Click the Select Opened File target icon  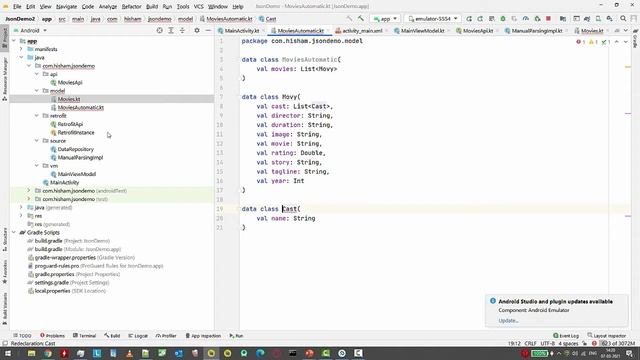160,30
